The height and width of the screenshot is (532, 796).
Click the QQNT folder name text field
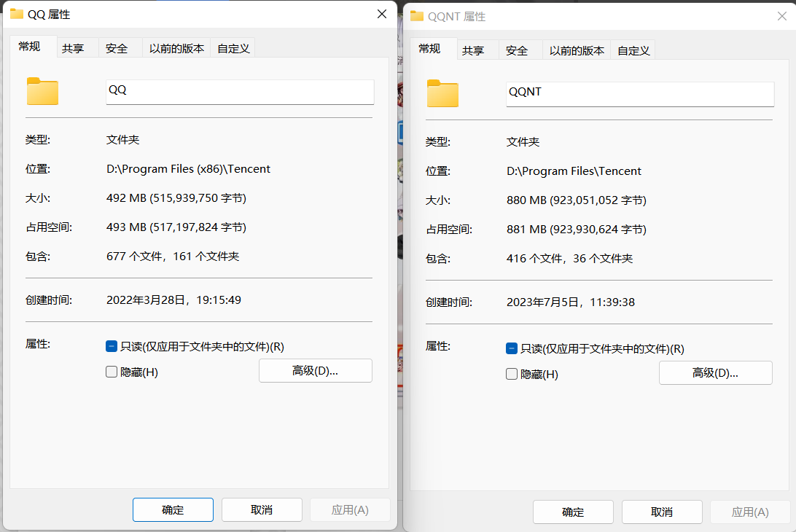(x=639, y=93)
